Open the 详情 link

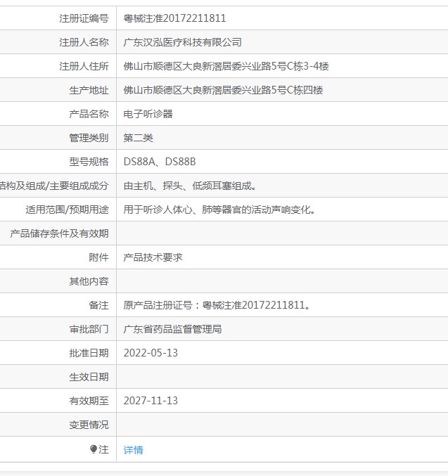tap(133, 450)
